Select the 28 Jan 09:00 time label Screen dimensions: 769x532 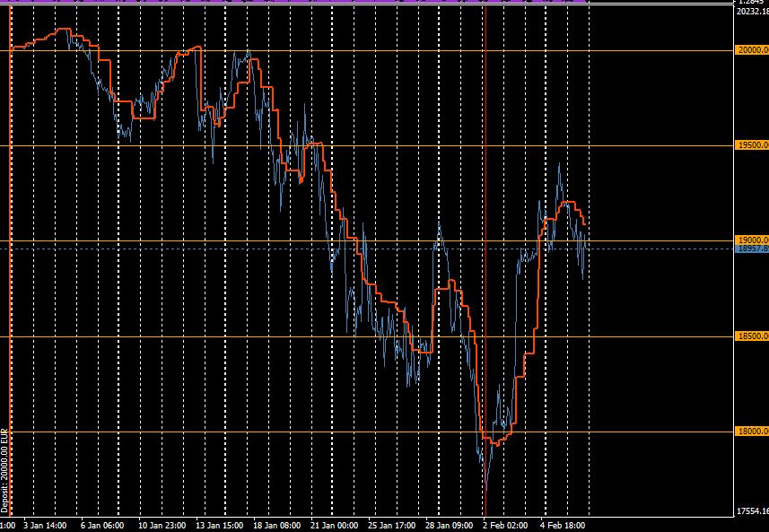pyautogui.click(x=449, y=525)
